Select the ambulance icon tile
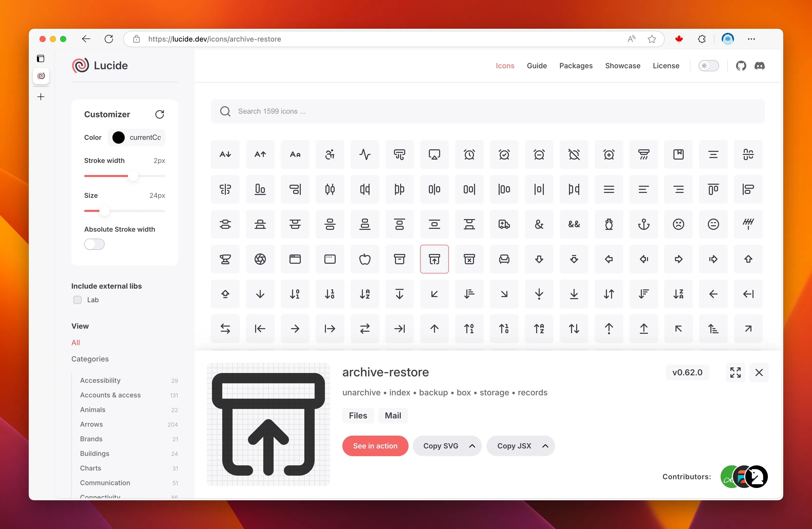 point(504,224)
